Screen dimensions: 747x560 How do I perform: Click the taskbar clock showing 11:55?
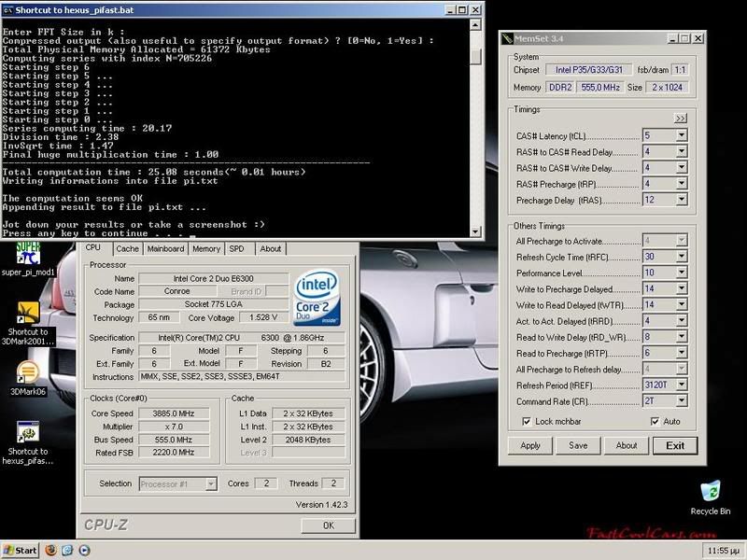(x=724, y=551)
